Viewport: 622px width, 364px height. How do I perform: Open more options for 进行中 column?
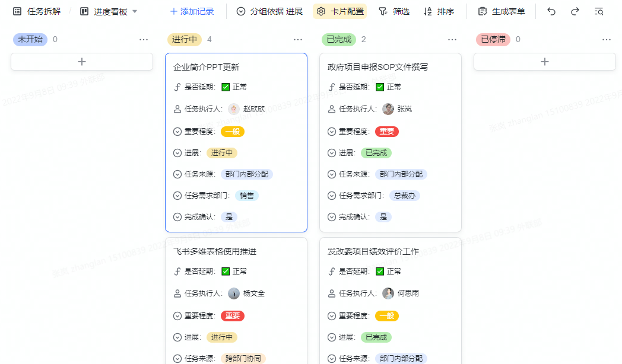298,40
